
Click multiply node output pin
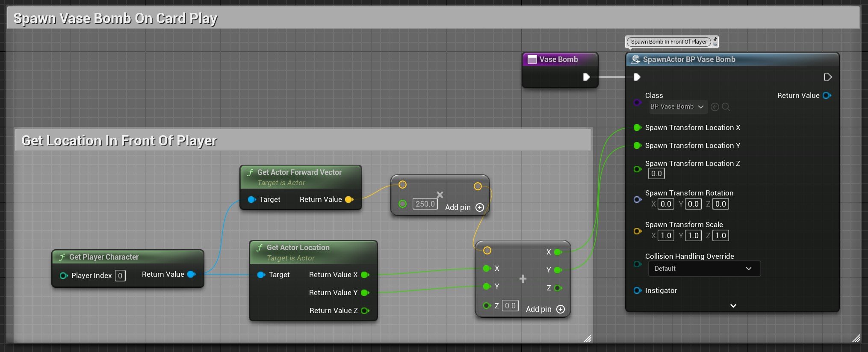pyautogui.click(x=478, y=186)
